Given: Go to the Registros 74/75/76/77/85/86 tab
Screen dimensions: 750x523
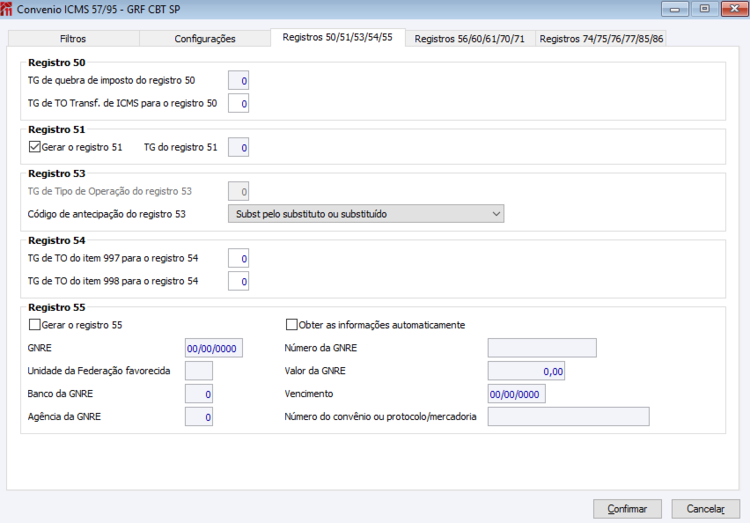Looking at the screenshot, I should [601, 39].
